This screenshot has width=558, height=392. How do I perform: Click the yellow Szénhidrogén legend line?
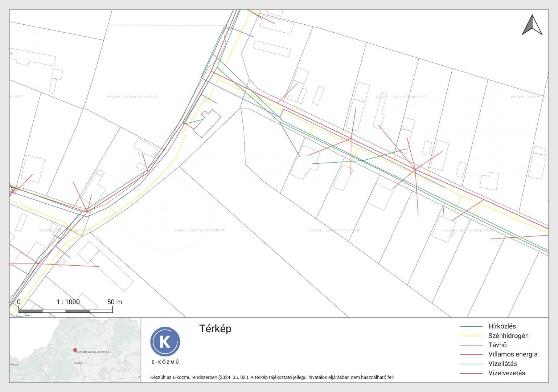pyautogui.click(x=471, y=336)
